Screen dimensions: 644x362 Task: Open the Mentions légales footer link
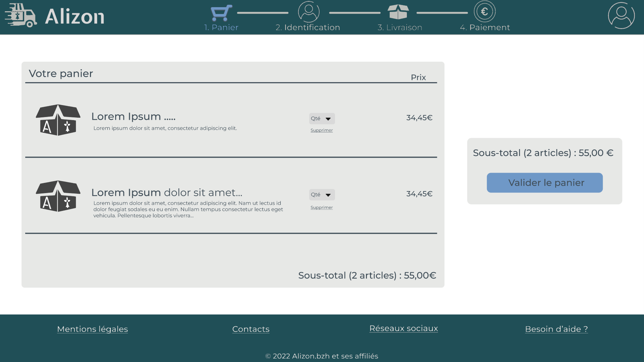click(x=92, y=329)
